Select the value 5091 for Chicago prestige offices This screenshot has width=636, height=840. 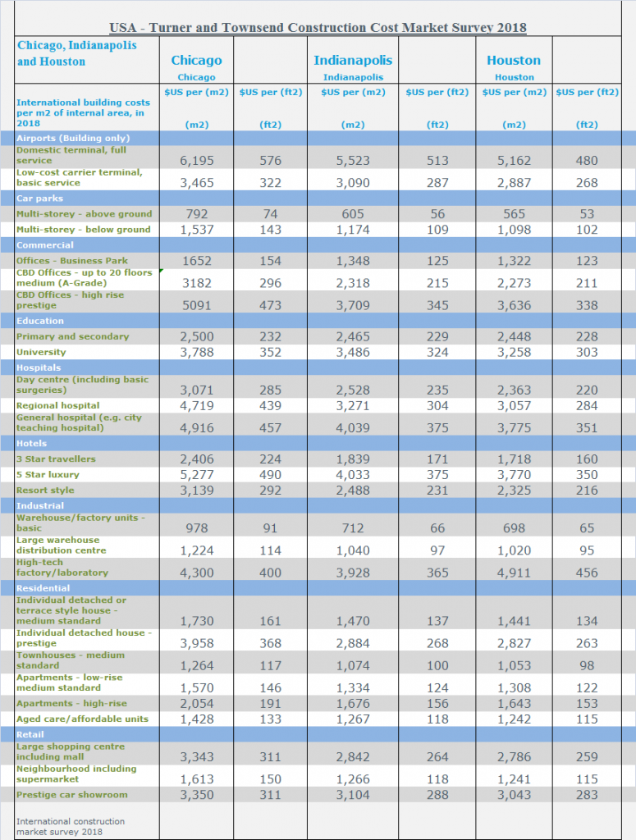pyautogui.click(x=197, y=305)
